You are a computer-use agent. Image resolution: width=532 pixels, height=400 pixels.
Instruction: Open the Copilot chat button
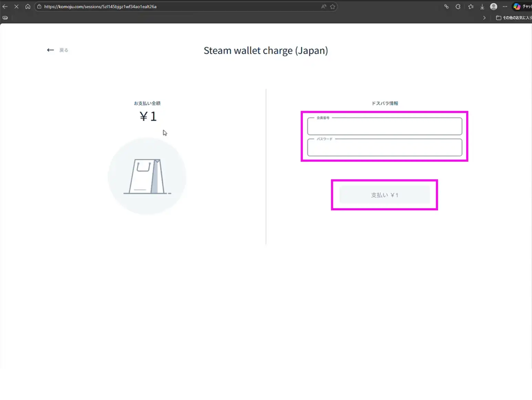pos(521,7)
